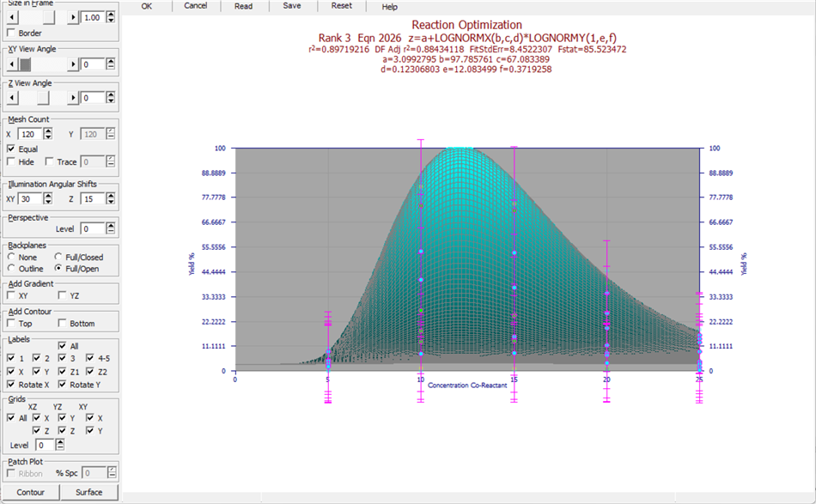Screen dimensions: 816x504
Task: Open the Help menu item
Action: [389, 7]
